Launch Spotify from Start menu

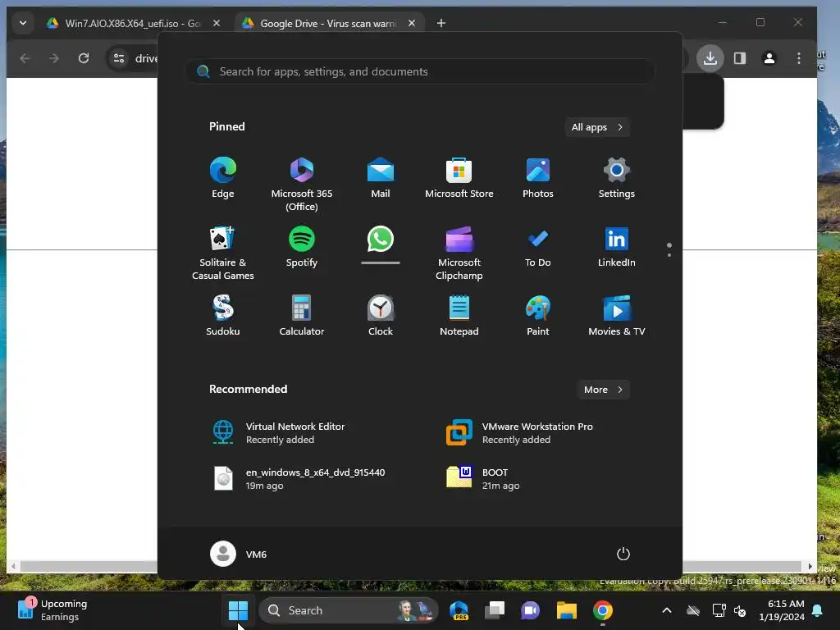click(x=302, y=247)
